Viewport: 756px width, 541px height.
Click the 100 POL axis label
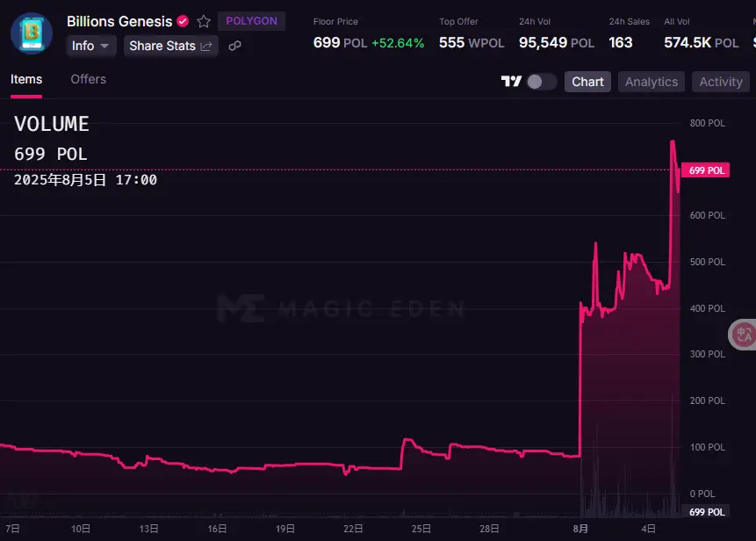tap(708, 447)
